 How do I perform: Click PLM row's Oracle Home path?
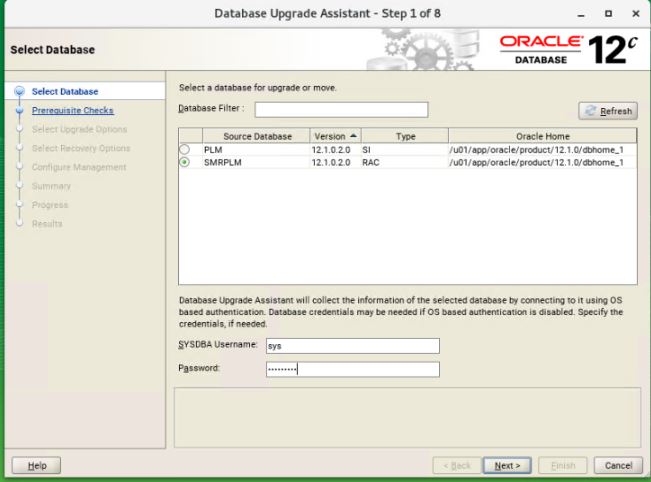click(542, 149)
